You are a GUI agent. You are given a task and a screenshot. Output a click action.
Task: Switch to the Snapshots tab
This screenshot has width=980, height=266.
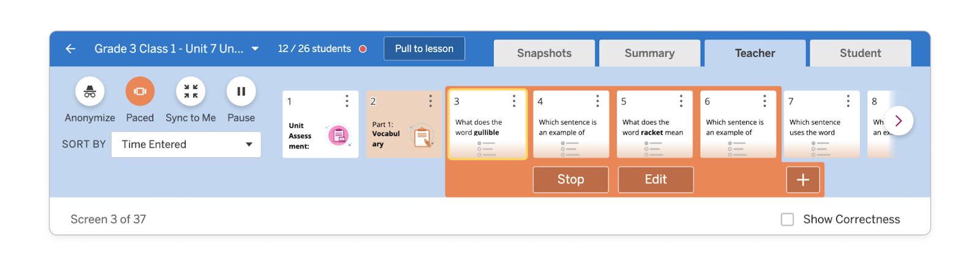point(544,53)
